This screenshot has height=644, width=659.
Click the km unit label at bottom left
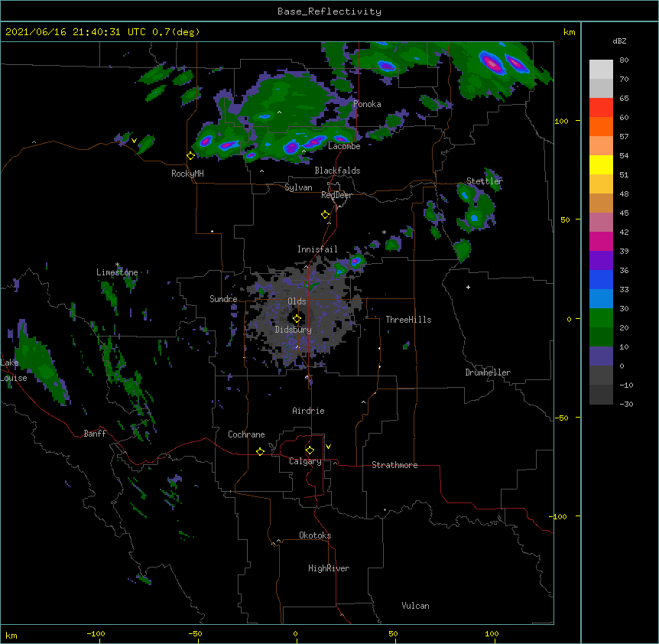click(11, 635)
